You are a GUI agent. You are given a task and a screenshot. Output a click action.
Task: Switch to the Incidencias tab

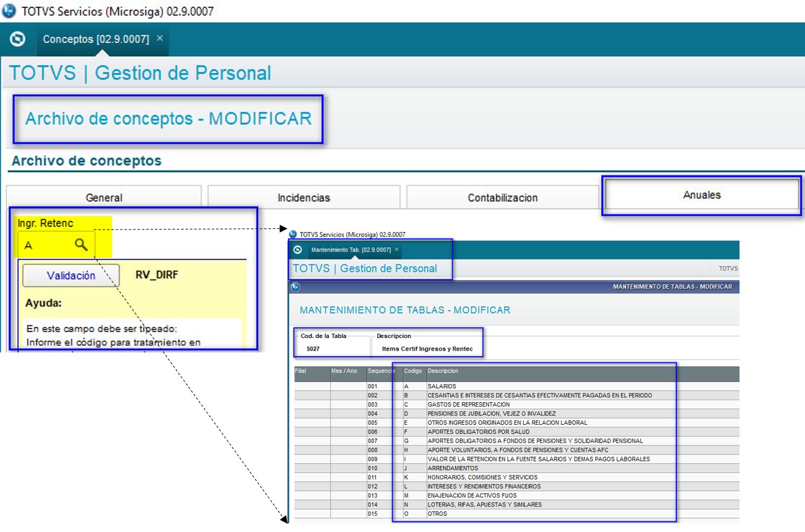(x=304, y=197)
